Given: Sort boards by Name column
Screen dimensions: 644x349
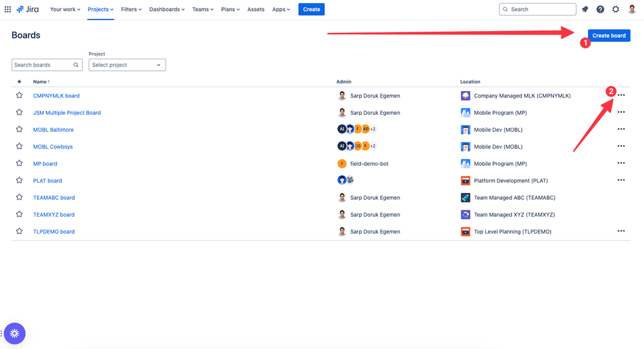Looking at the screenshot, I should [x=41, y=82].
